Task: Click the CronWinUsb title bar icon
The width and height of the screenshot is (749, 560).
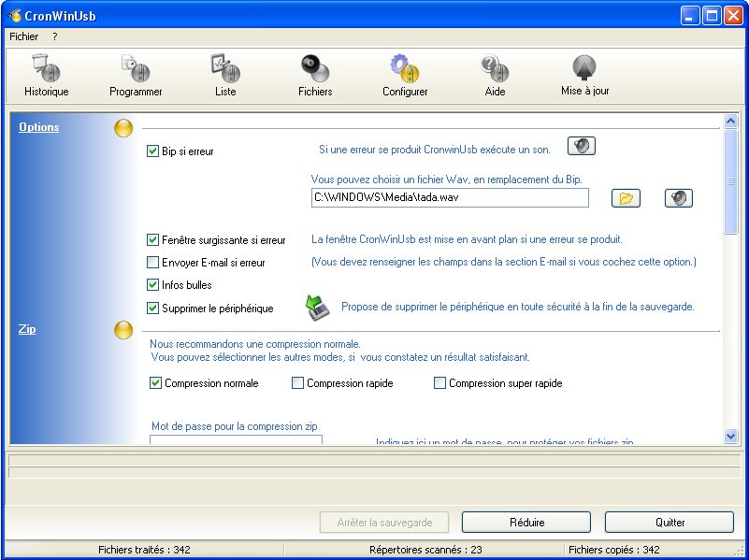Action: (14, 16)
